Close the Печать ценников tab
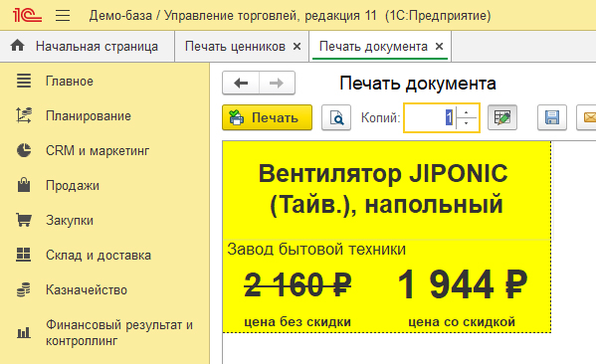596x364 pixels. [x=298, y=47]
